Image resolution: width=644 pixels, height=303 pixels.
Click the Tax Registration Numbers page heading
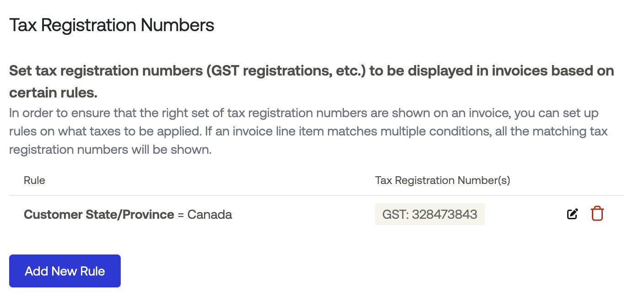pos(112,25)
